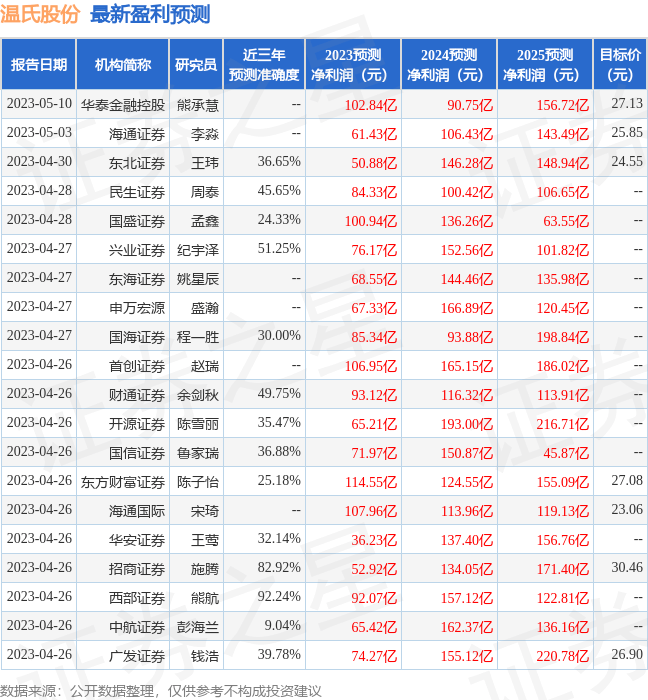Click the 166.89亿 forecast value

click(467, 308)
